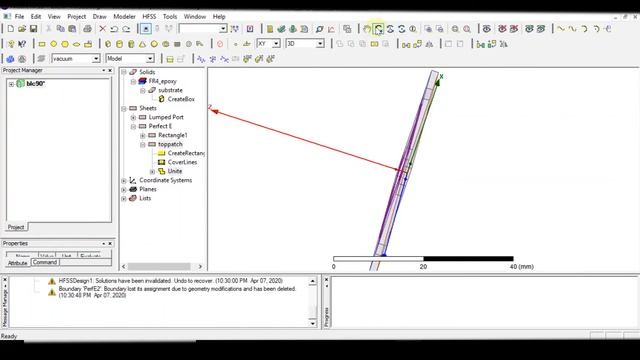Viewport: 640px width, 360px height.
Task: Collapse the Solids tree node
Action: coord(124,72)
